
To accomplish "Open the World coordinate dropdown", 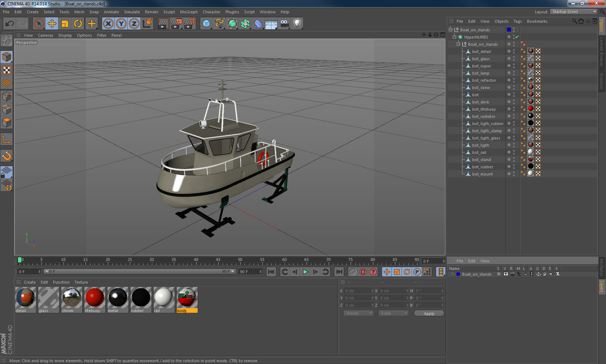I will (x=359, y=313).
